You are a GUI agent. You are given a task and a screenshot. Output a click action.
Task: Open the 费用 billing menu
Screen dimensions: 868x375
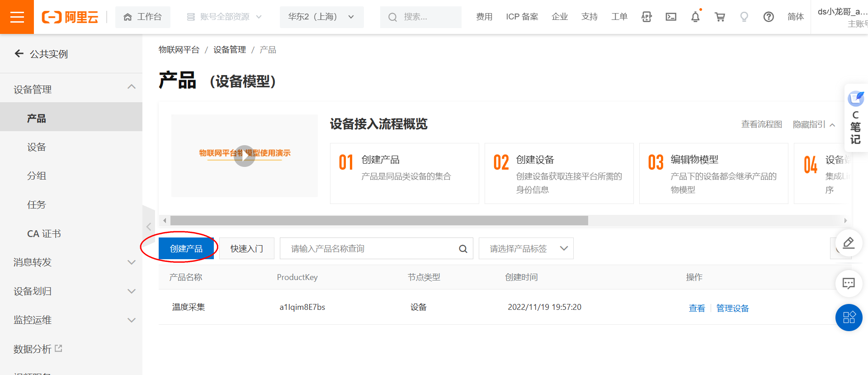pyautogui.click(x=484, y=17)
